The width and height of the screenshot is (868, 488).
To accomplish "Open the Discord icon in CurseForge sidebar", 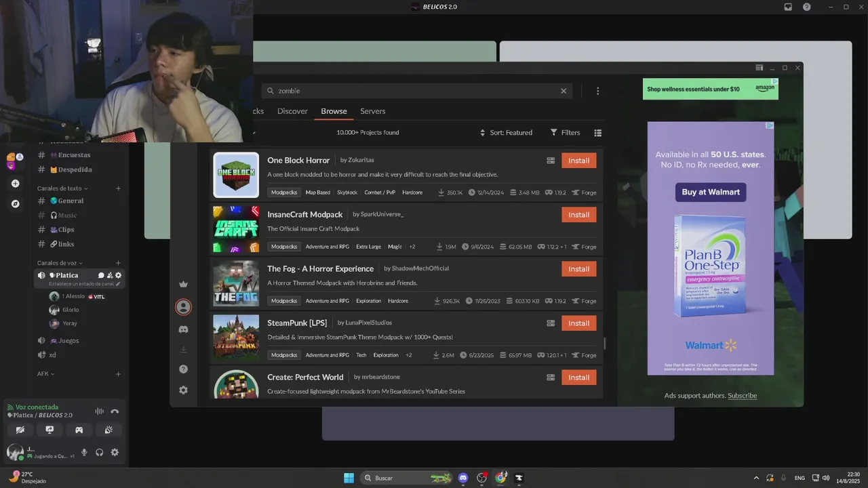I will tap(183, 329).
